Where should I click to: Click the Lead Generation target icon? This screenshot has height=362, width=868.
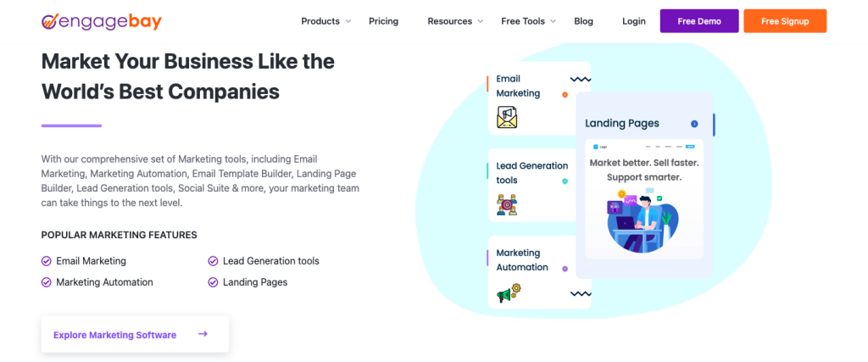coord(507,204)
